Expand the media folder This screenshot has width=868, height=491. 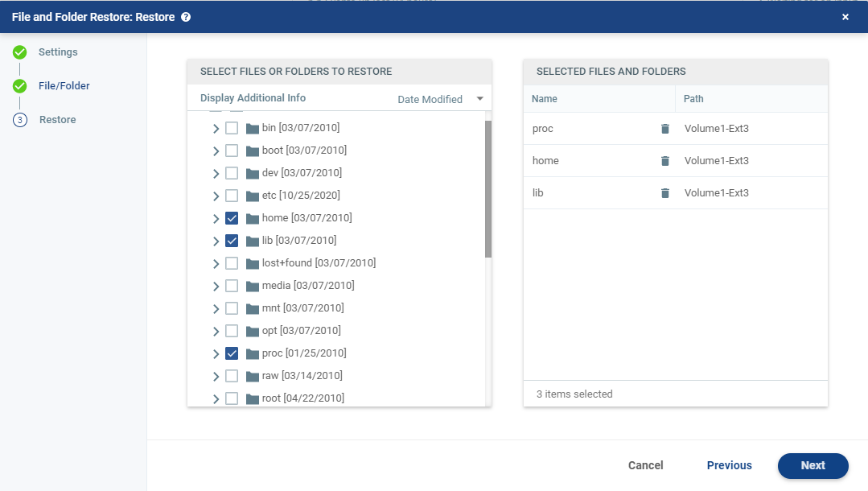pyautogui.click(x=216, y=286)
